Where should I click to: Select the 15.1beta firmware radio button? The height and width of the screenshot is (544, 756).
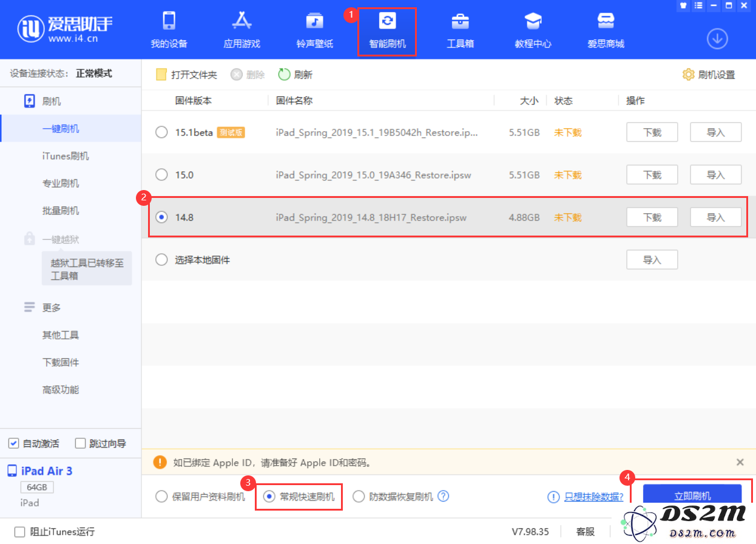(161, 132)
